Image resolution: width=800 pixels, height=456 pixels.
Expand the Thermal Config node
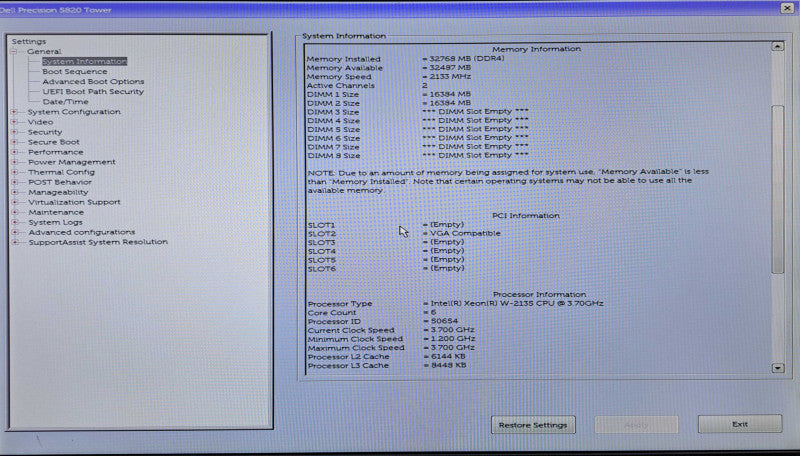14,172
